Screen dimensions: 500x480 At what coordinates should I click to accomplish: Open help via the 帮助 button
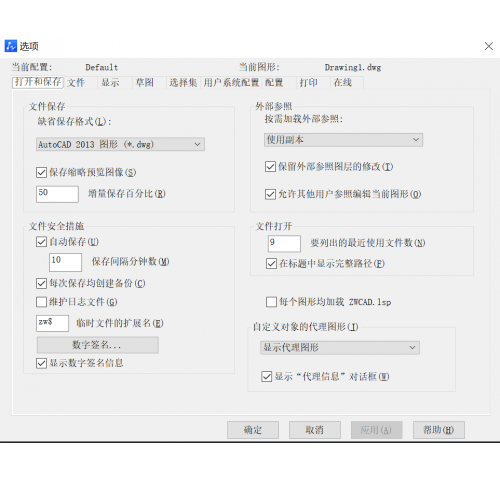(x=439, y=430)
